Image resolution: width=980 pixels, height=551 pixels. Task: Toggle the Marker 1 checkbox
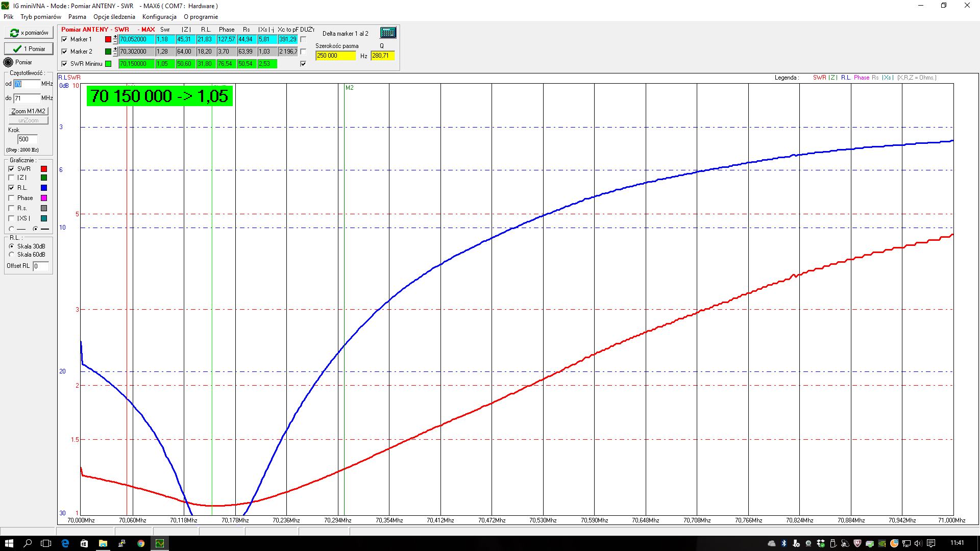pyautogui.click(x=64, y=39)
